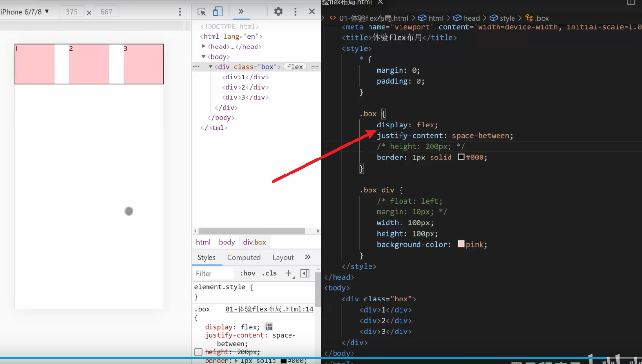Click justify-content: space-between line in editor
642x364 pixels.
pos(445,136)
